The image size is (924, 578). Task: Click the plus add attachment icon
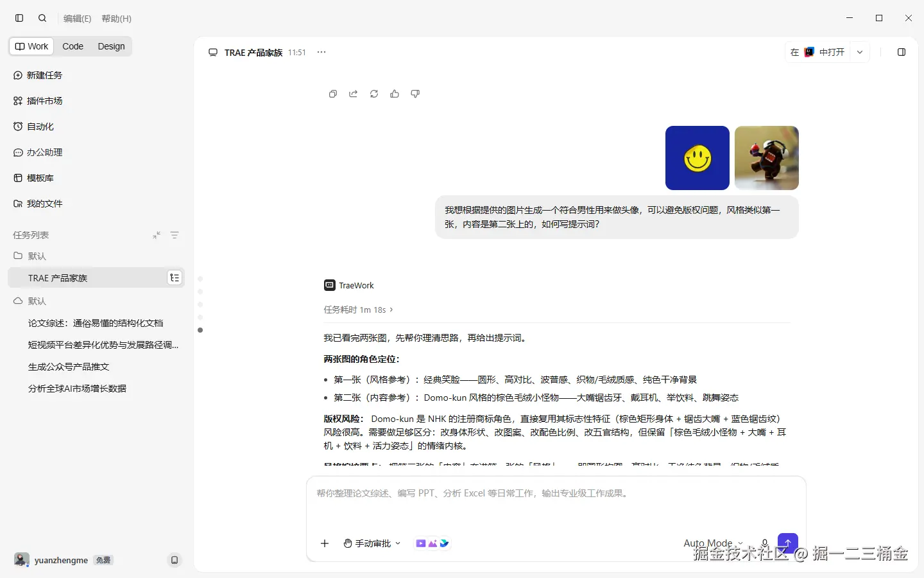click(325, 543)
